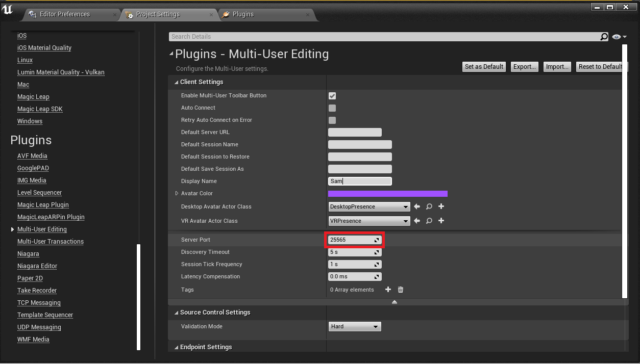
Task: Open Niagara plugin settings
Action: pos(28,254)
